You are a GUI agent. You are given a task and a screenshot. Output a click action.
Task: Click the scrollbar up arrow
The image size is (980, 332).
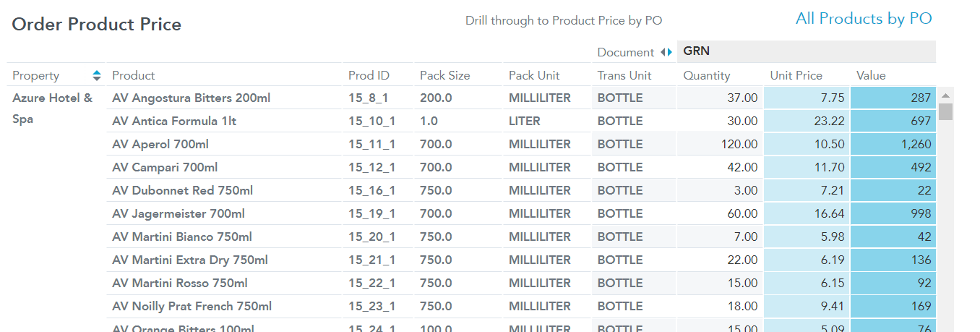[x=945, y=95]
